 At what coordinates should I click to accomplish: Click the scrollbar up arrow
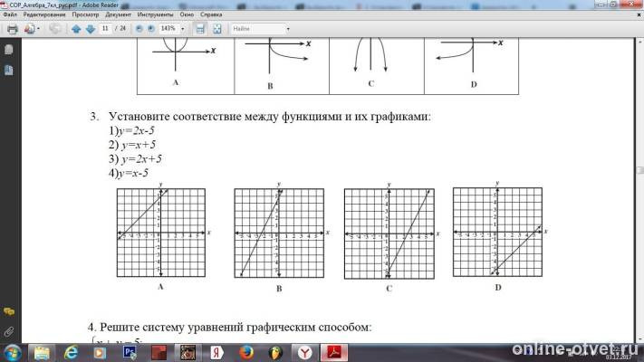click(x=640, y=42)
